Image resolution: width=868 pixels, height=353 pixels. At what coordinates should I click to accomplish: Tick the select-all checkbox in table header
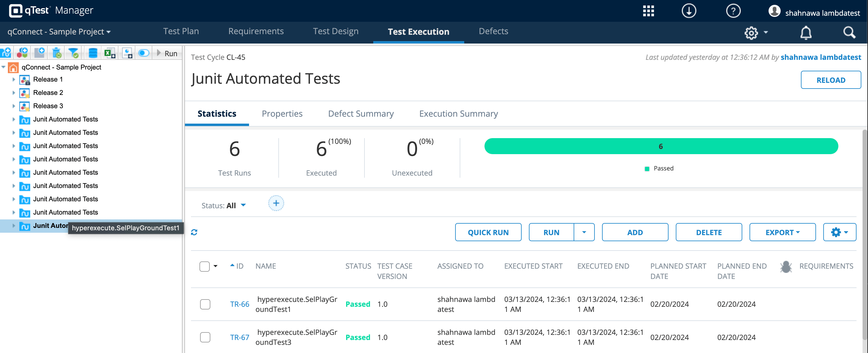click(205, 267)
